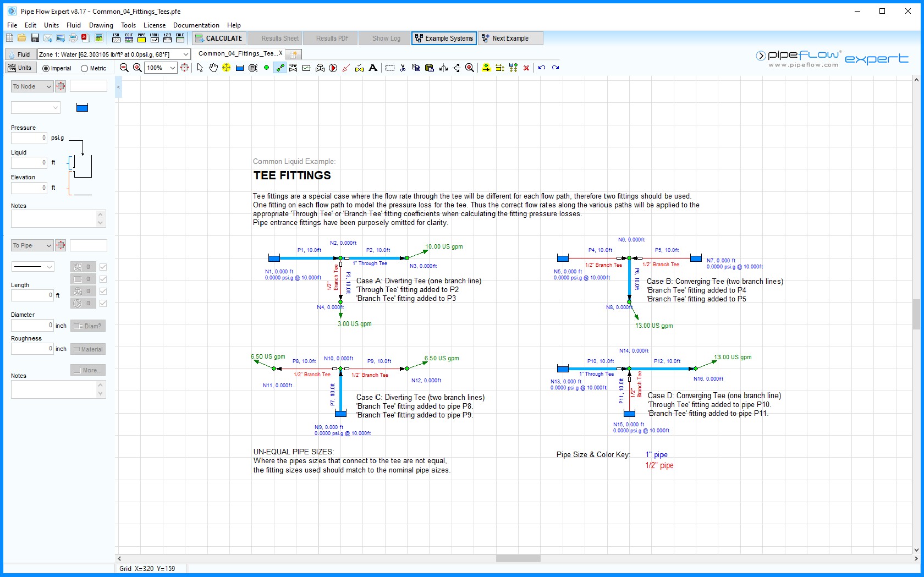Collapse the left panel with arrow handle

118,87
